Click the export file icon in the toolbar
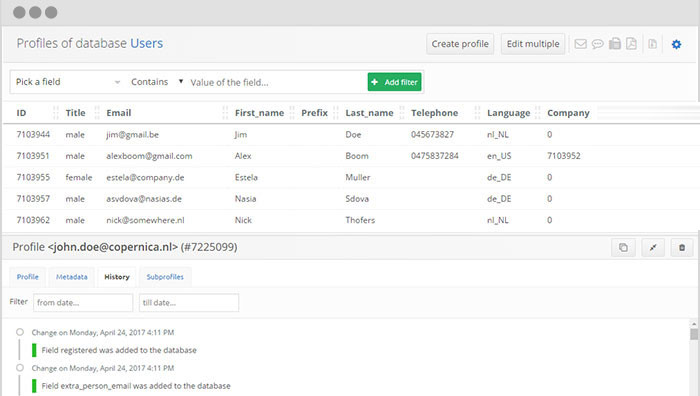700x396 pixels. [x=652, y=44]
